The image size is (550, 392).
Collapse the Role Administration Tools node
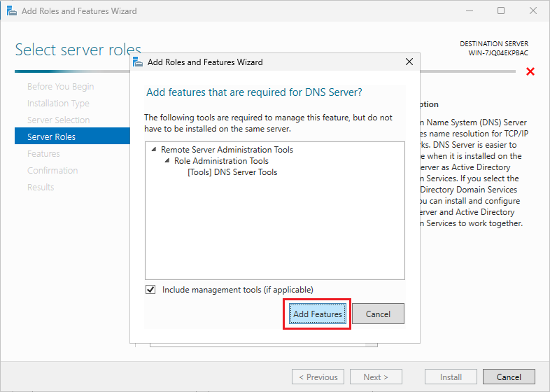(167, 161)
